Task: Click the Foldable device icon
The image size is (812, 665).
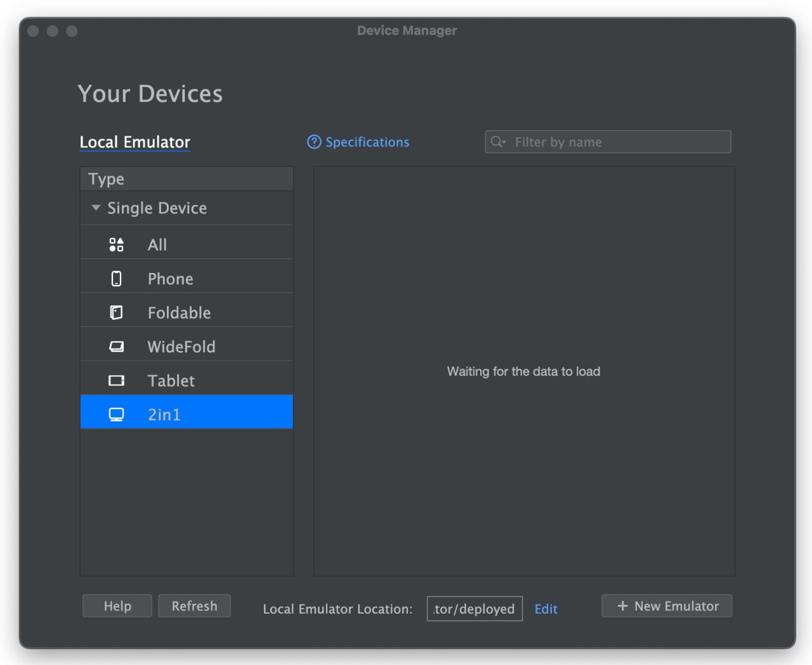Action: (x=116, y=313)
